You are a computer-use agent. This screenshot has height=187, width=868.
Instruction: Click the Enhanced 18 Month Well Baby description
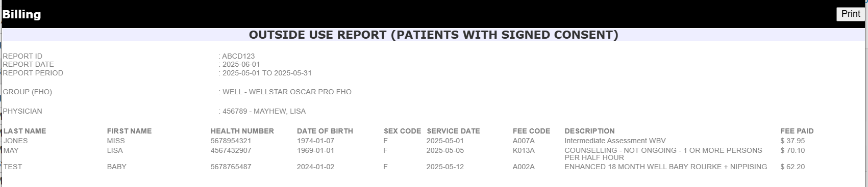pyautogui.click(x=666, y=167)
